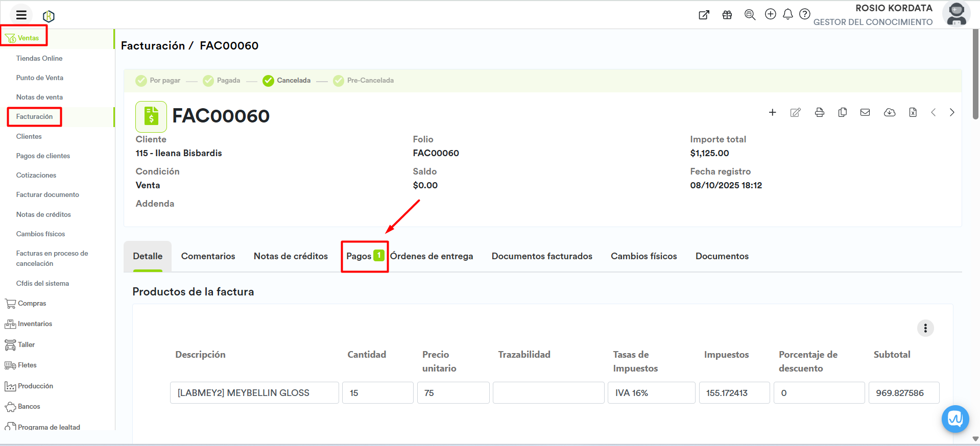Screen dimensions: 980x446
Task: Open notifications with the bell icon
Action: pos(787,14)
